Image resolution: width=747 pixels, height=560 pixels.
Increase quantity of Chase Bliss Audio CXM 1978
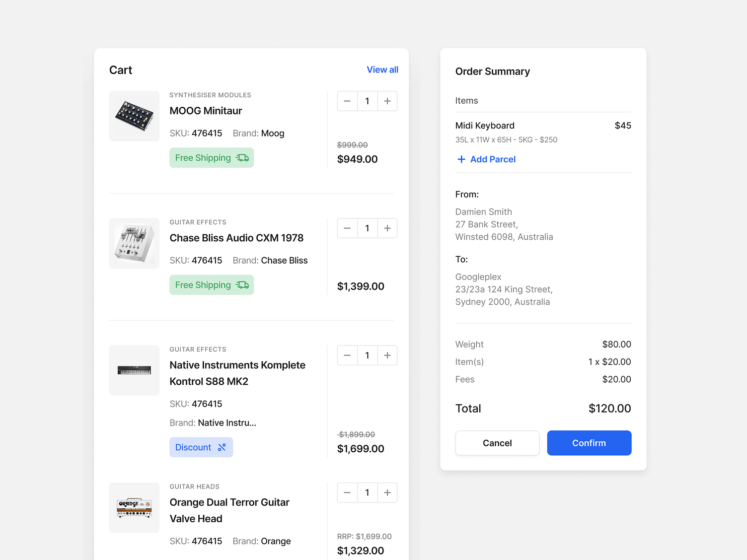387,228
